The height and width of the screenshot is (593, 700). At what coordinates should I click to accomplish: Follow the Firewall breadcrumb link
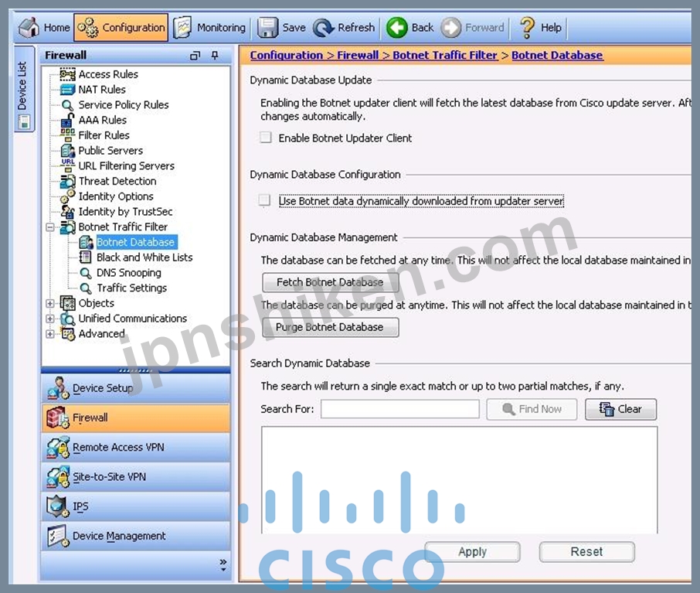point(358,56)
